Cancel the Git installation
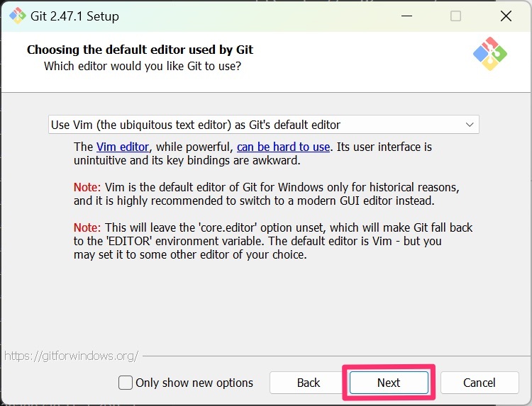Image resolution: width=532 pixels, height=406 pixels. [x=480, y=383]
